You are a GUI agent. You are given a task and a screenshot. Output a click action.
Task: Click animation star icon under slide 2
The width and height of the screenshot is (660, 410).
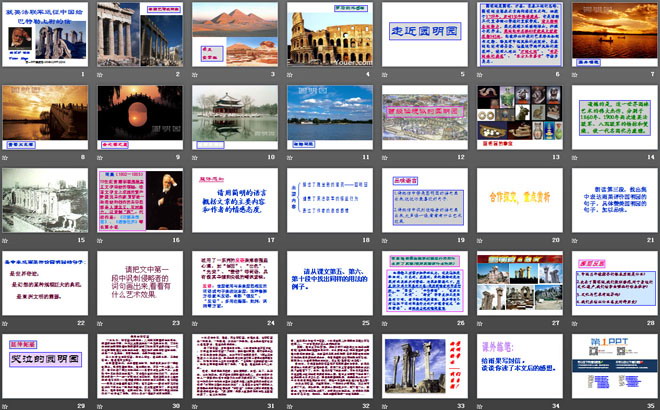point(100,75)
